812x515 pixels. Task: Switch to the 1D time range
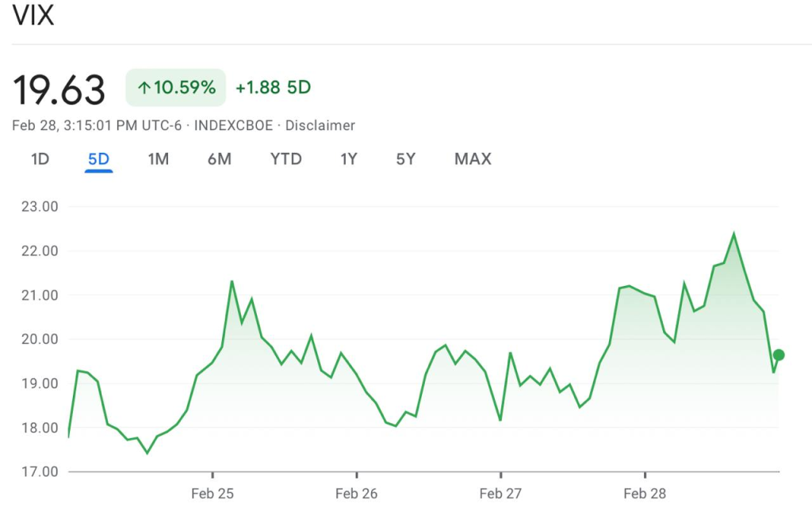click(x=40, y=159)
